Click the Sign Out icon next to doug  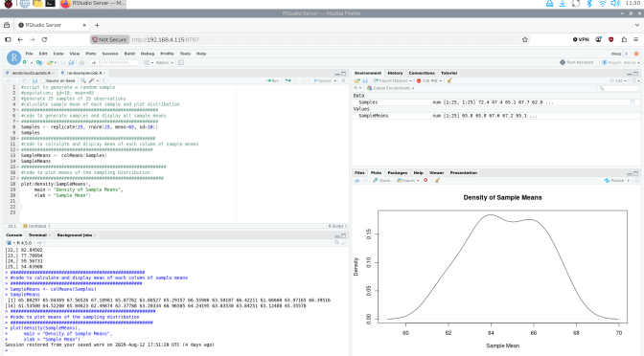tap(625, 54)
